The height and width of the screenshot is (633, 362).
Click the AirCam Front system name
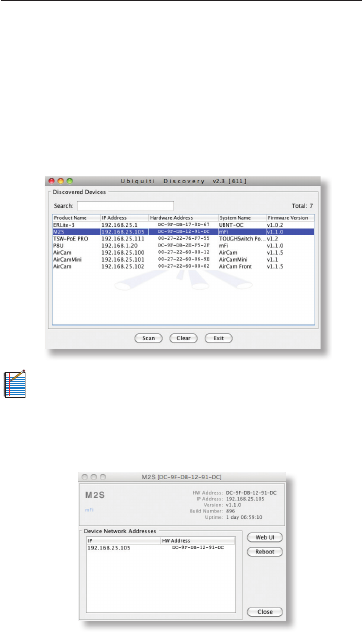[235, 266]
